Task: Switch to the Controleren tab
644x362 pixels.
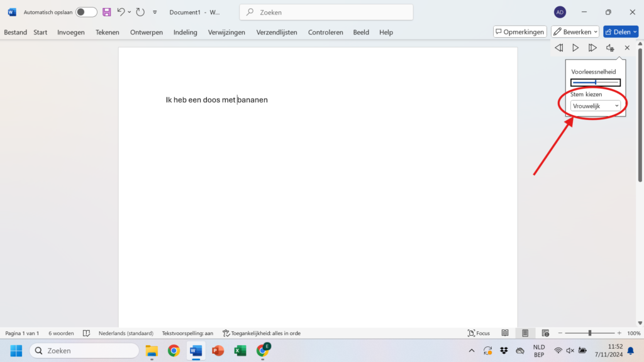Action: (x=325, y=32)
